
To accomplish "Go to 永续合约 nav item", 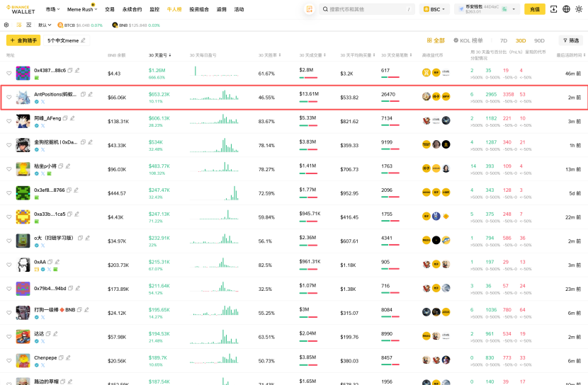I will pos(132,9).
